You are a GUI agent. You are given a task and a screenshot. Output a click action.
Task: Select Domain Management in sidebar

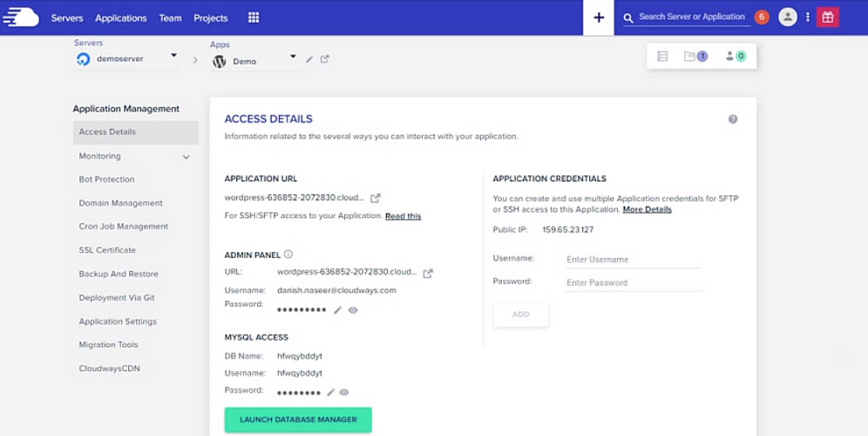120,203
